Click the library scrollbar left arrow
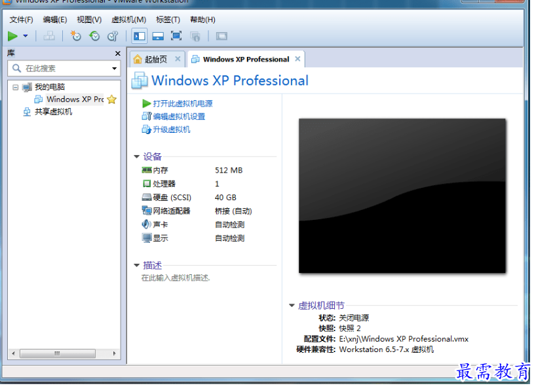This screenshot has height=392, width=536. (x=13, y=353)
